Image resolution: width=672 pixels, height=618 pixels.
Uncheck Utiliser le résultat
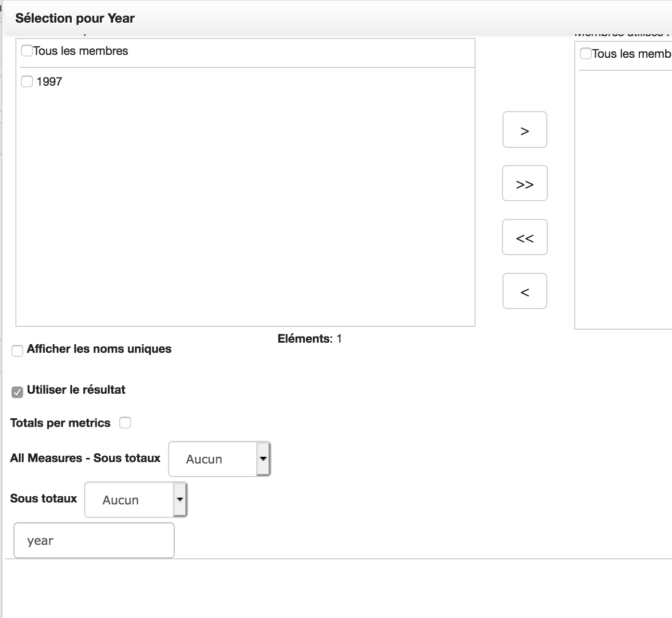pos(17,392)
